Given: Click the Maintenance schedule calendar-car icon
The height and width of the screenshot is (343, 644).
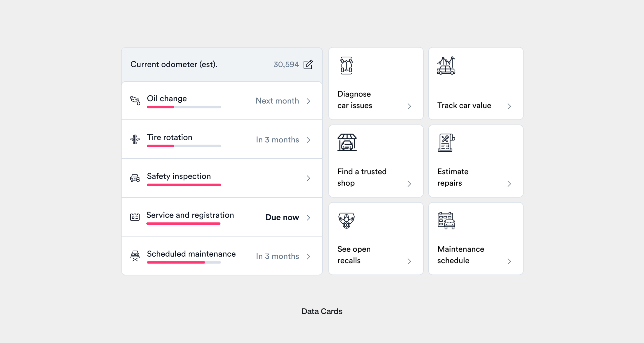Looking at the screenshot, I should [446, 221].
